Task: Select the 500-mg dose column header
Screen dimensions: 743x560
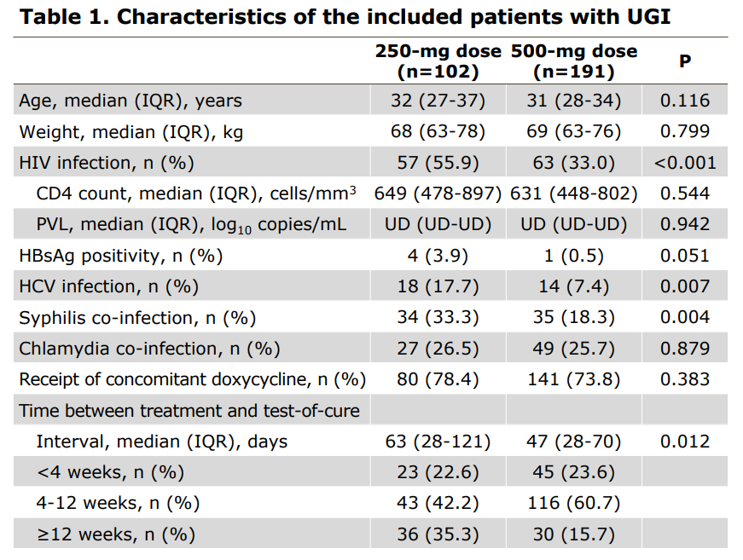Action: pyautogui.click(x=574, y=61)
